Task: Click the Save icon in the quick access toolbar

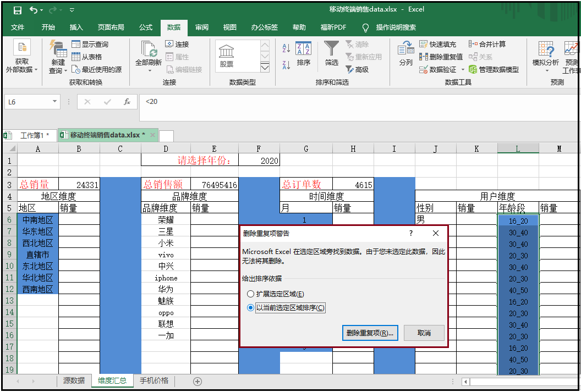Action: click(x=18, y=10)
